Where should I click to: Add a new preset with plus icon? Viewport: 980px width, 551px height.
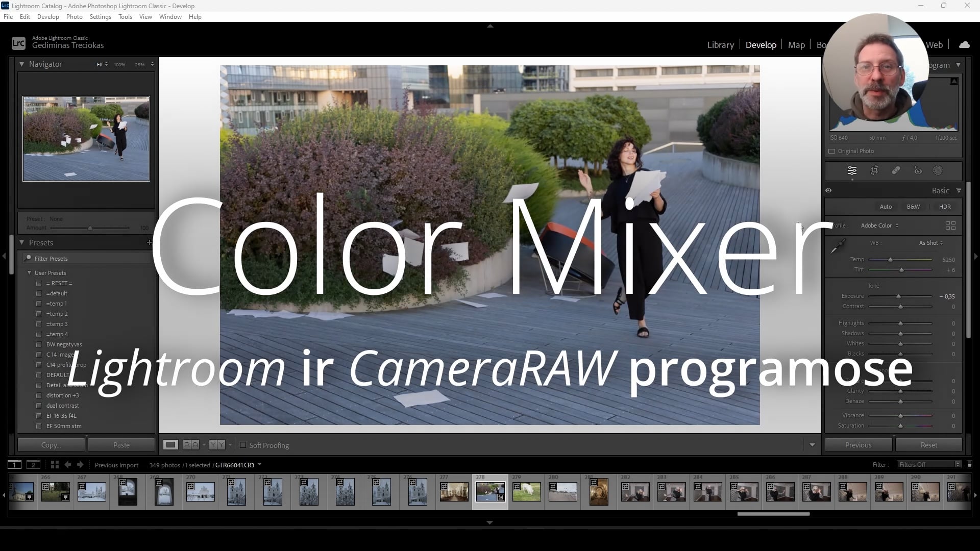coord(149,242)
